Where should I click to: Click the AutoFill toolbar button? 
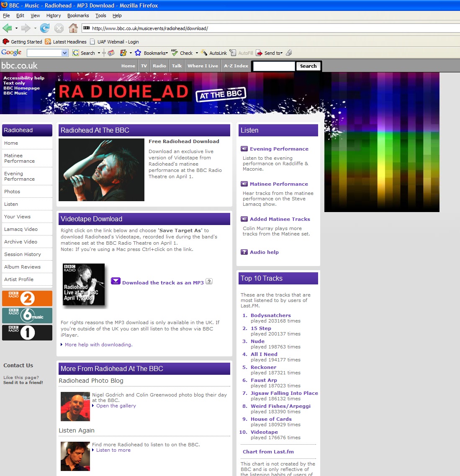(241, 53)
